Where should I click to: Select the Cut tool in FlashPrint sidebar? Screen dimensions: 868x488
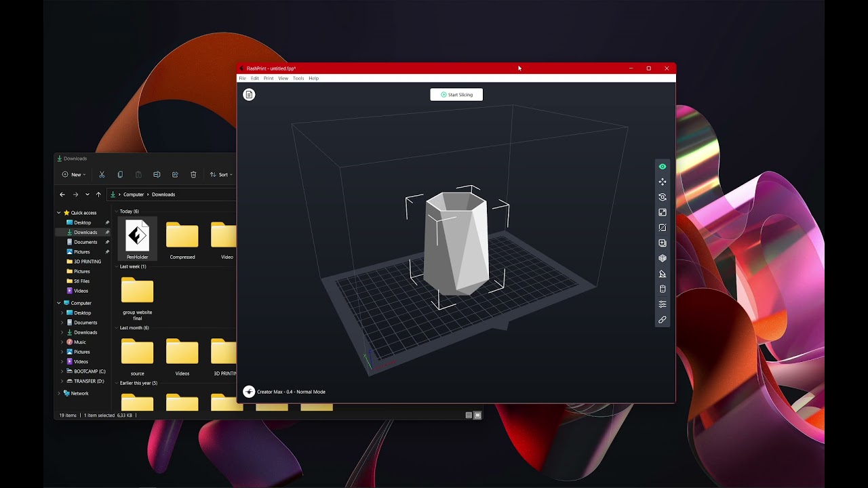tap(663, 228)
